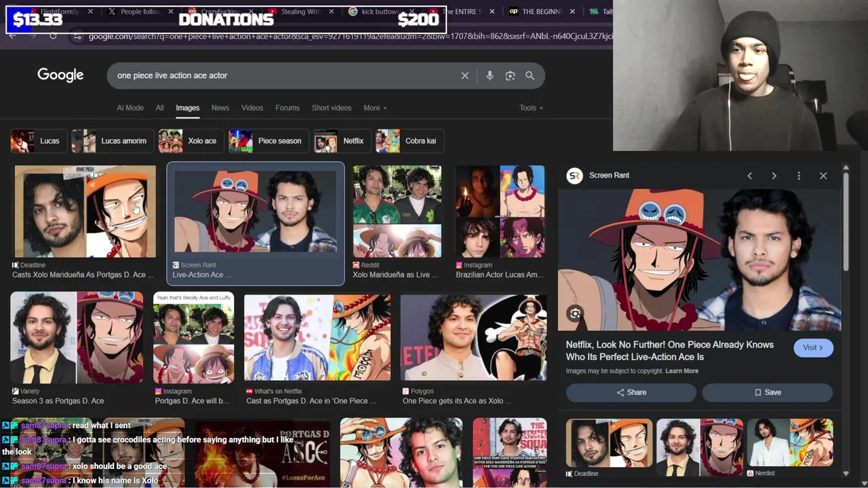Open Deadline related image in preview panel
The image size is (868, 488).
[609, 443]
